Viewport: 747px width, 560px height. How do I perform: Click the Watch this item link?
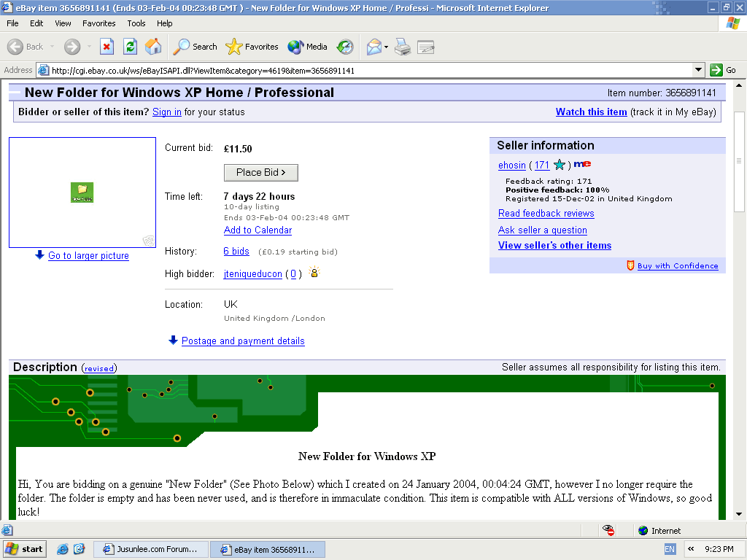point(591,112)
